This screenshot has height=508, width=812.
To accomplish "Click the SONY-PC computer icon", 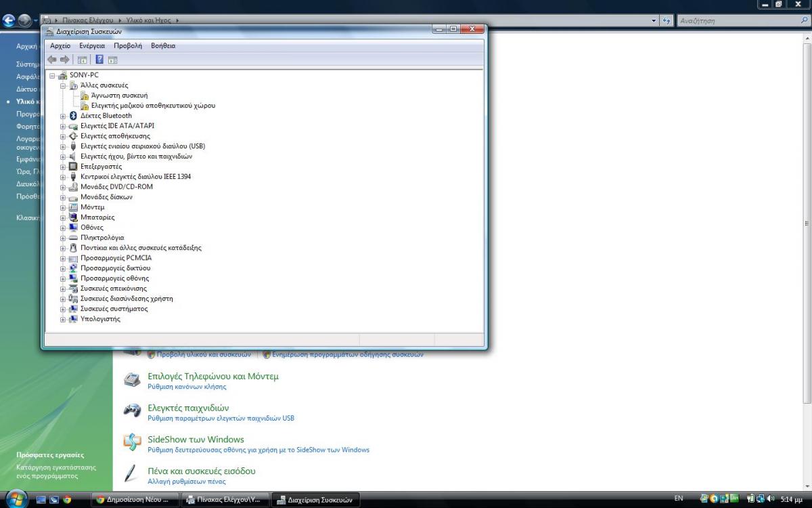I will coord(63,75).
